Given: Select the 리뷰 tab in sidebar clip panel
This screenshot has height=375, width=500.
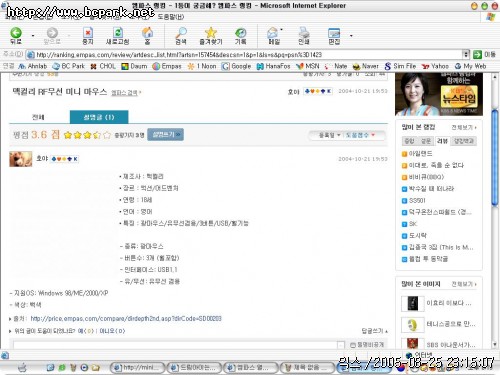Looking at the screenshot, I should (x=442, y=141).
